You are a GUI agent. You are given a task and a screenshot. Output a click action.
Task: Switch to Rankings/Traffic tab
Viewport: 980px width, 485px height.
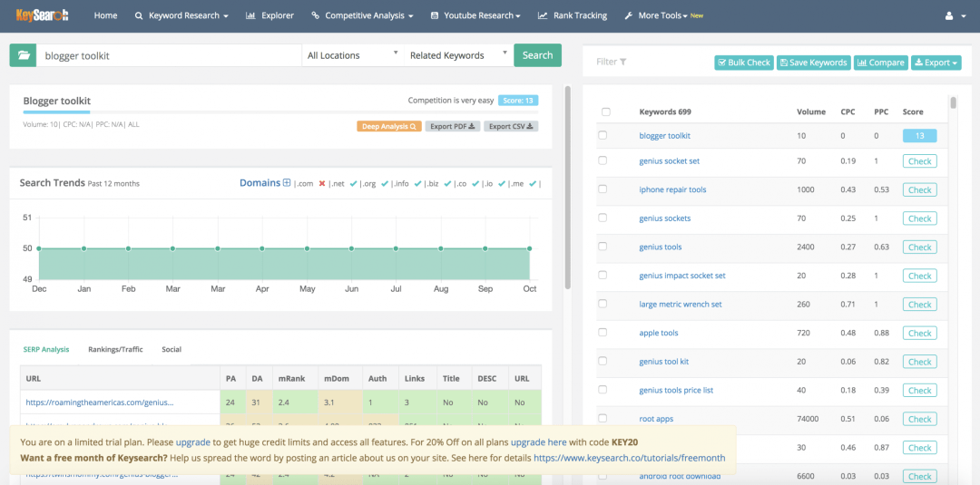(115, 350)
